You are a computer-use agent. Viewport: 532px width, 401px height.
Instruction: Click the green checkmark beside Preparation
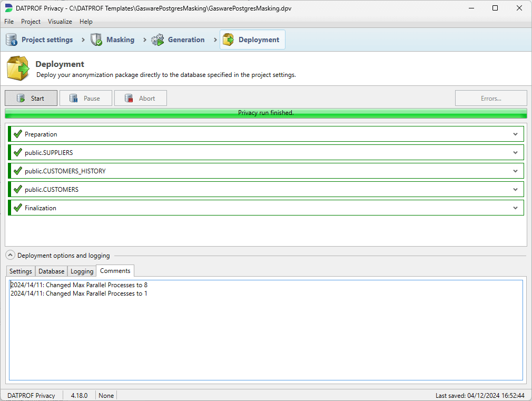17,134
